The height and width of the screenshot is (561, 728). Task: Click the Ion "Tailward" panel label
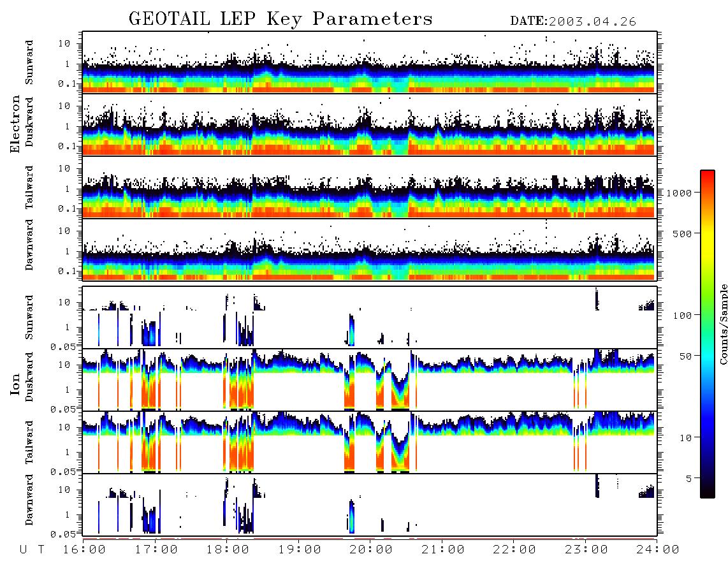pos(29,442)
